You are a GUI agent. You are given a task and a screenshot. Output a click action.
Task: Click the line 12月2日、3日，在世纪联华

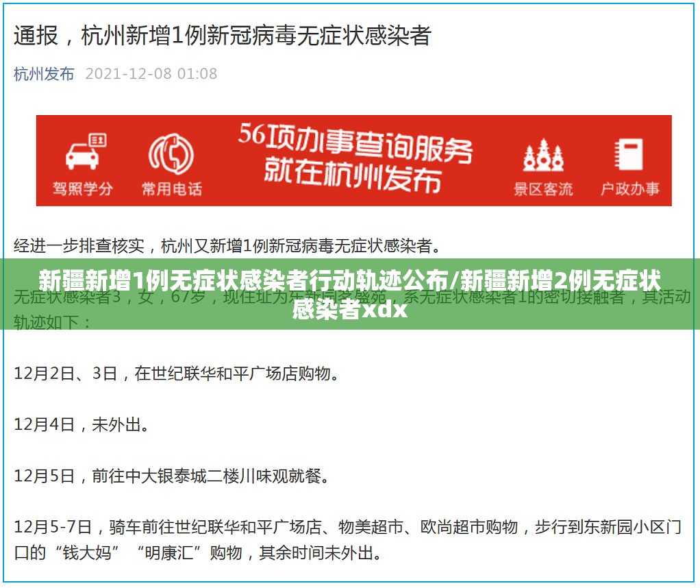176,373
